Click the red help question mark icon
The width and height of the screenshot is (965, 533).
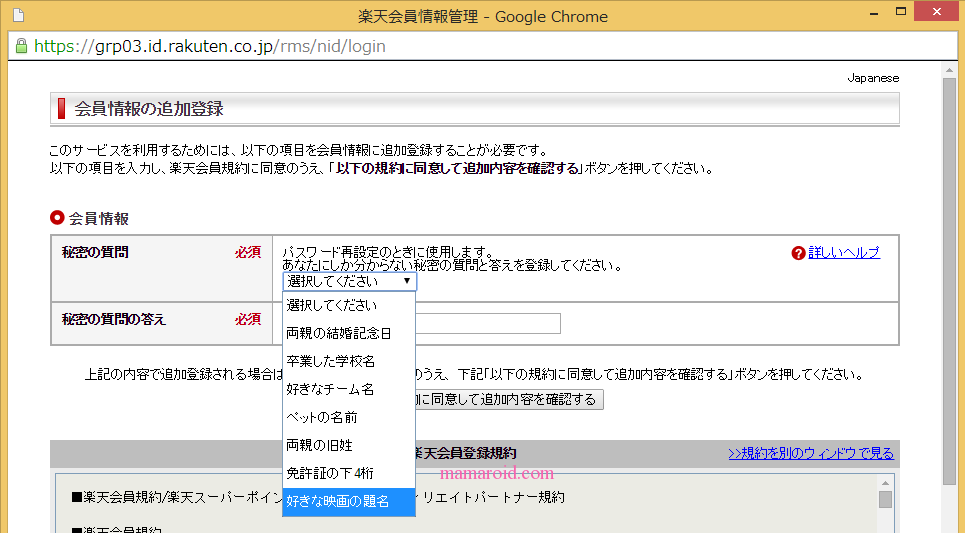[798, 253]
